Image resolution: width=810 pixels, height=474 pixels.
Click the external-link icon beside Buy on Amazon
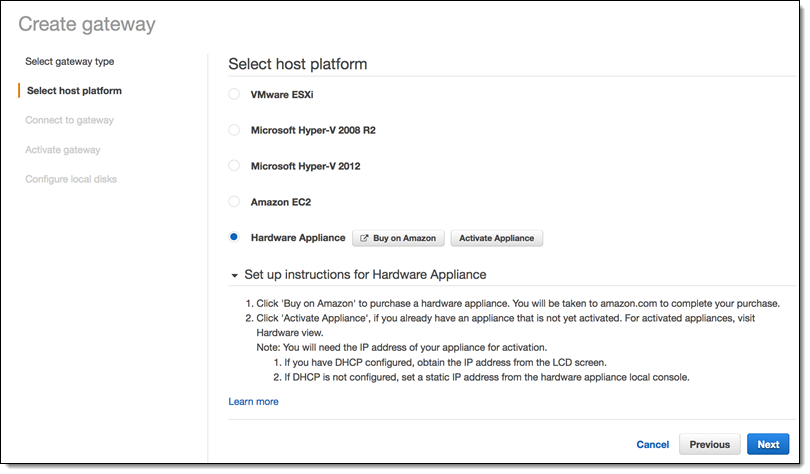[x=365, y=238]
